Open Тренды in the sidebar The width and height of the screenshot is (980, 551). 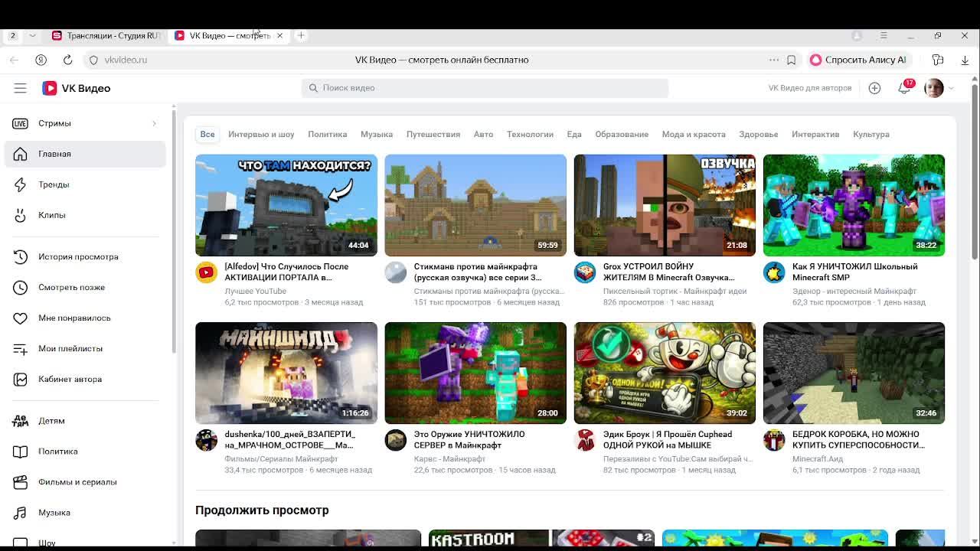coord(85,184)
